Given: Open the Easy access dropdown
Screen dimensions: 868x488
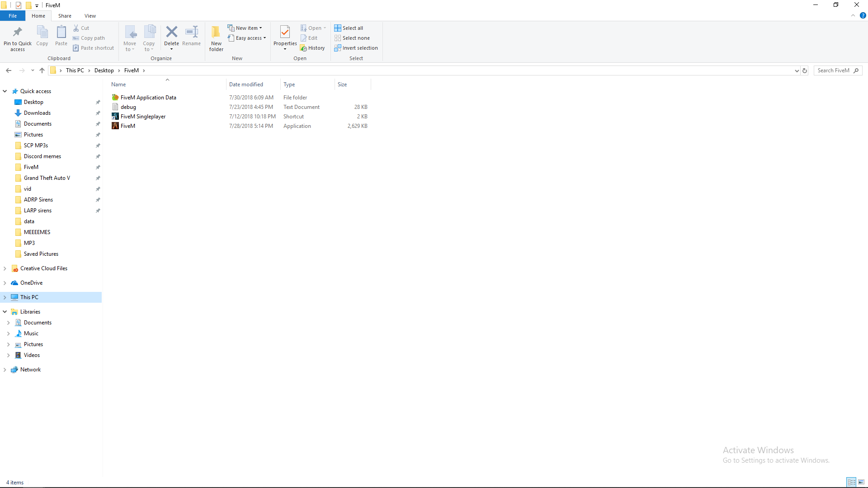Looking at the screenshot, I should pos(247,38).
